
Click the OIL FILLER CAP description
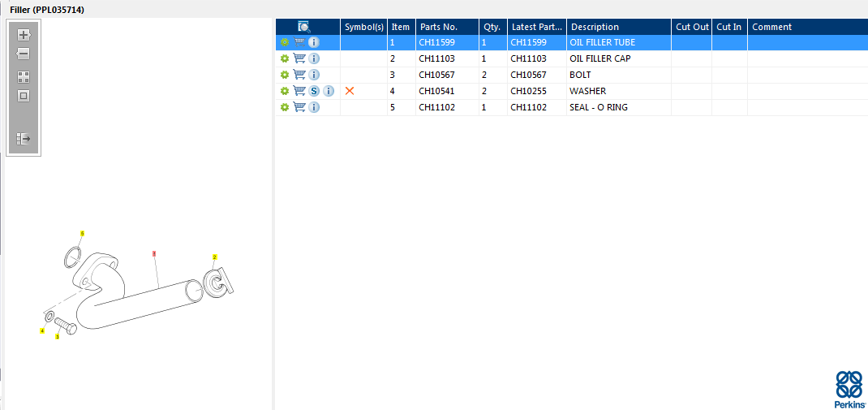point(600,58)
